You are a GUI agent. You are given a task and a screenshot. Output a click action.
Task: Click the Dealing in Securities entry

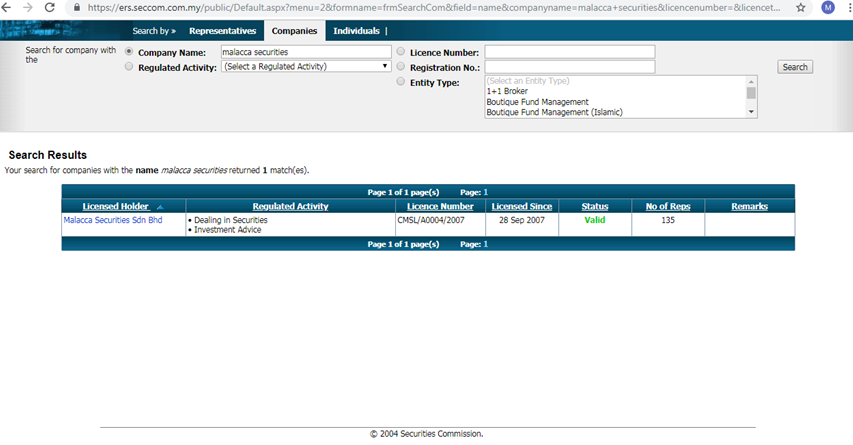click(231, 220)
